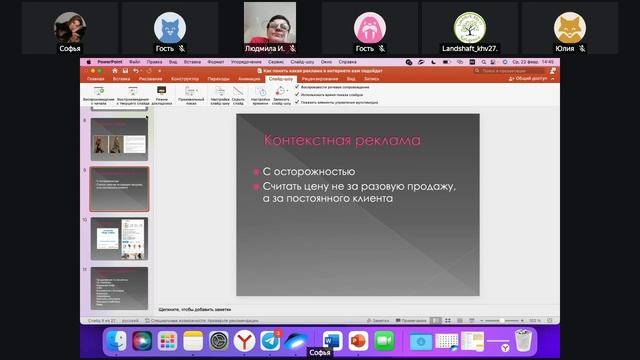Viewport: 640px width, 360px height.
Task: Click Людмила И. participant video tile
Action: point(270,28)
